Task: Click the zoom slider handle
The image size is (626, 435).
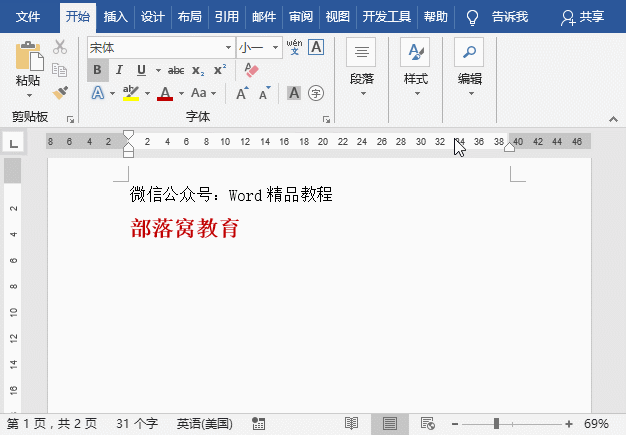Action: click(496, 423)
